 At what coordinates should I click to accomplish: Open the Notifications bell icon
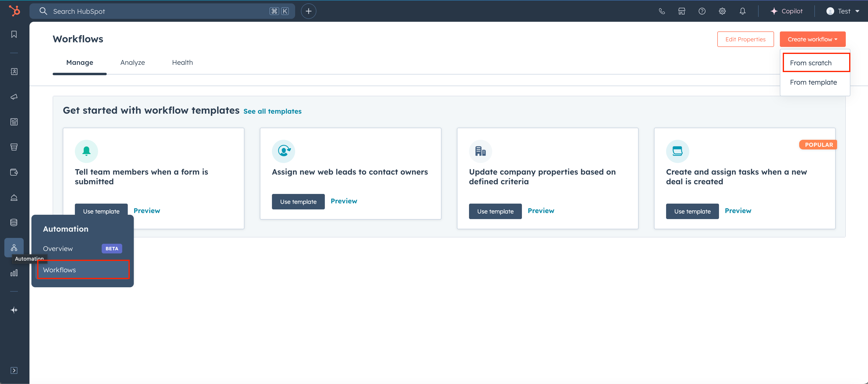click(x=743, y=11)
